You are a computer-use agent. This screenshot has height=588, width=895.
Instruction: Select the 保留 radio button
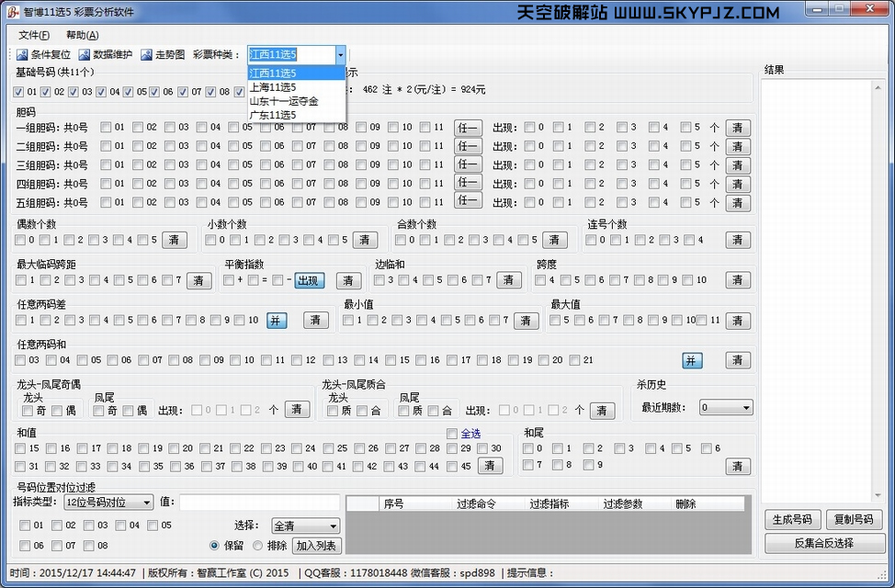click(215, 545)
